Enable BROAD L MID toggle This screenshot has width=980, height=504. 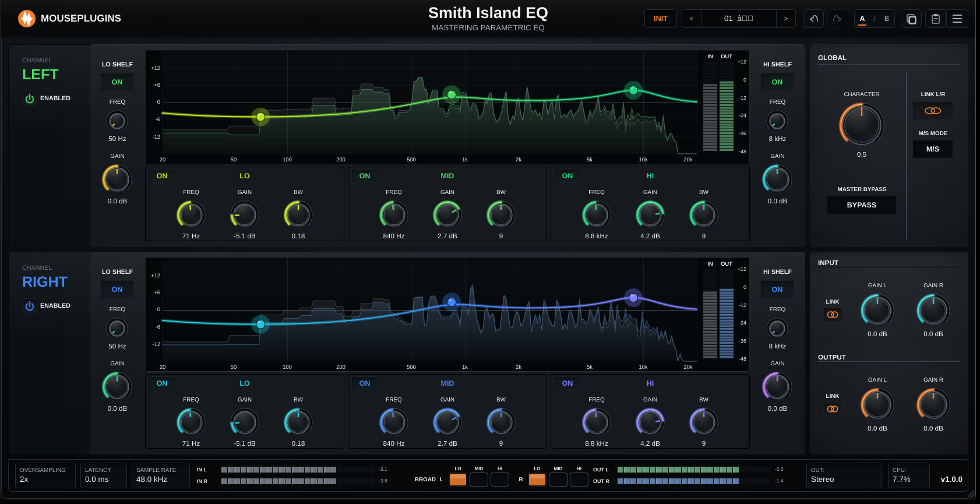(x=479, y=480)
